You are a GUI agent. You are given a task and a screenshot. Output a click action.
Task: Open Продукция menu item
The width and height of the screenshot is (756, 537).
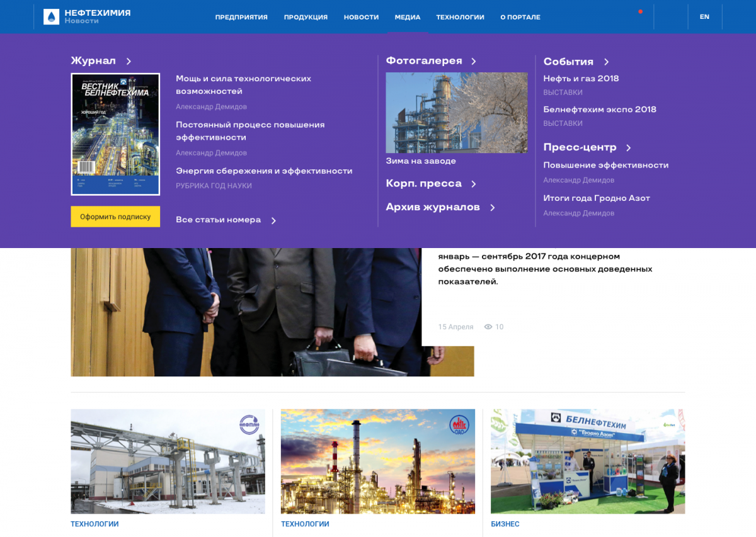[x=306, y=17]
